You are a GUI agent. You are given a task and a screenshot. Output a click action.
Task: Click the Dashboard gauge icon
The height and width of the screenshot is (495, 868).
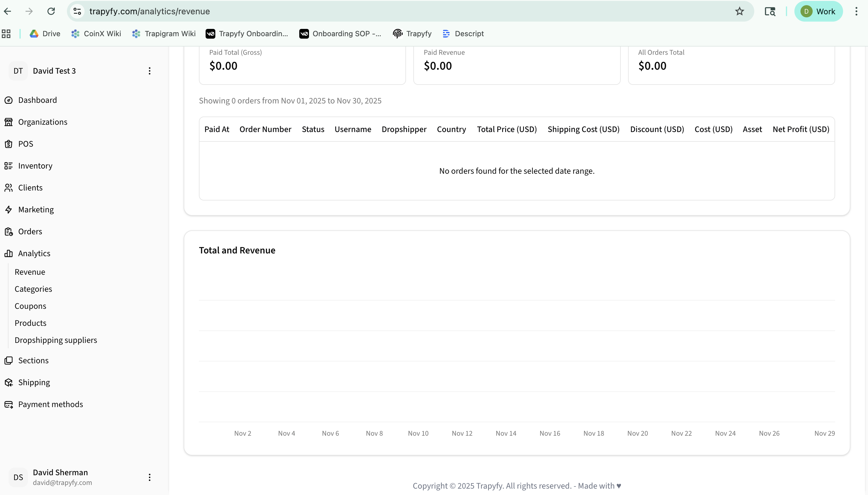[9, 100]
